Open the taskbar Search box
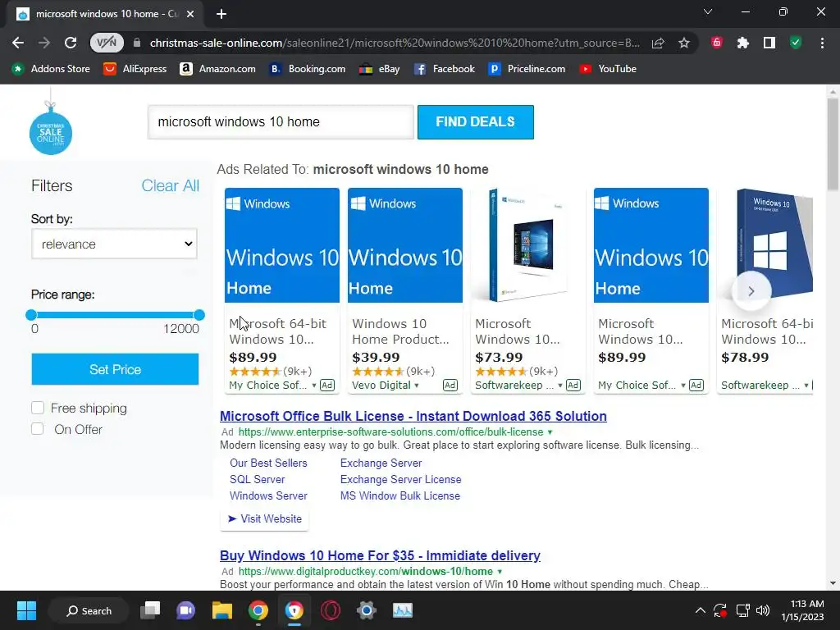The width and height of the screenshot is (840, 630). (x=89, y=610)
